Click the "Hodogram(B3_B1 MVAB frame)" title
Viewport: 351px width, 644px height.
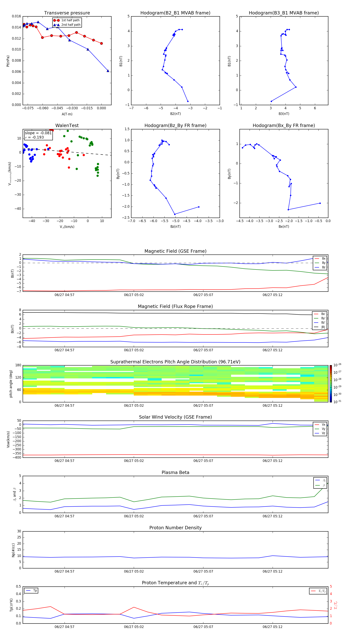(x=284, y=13)
